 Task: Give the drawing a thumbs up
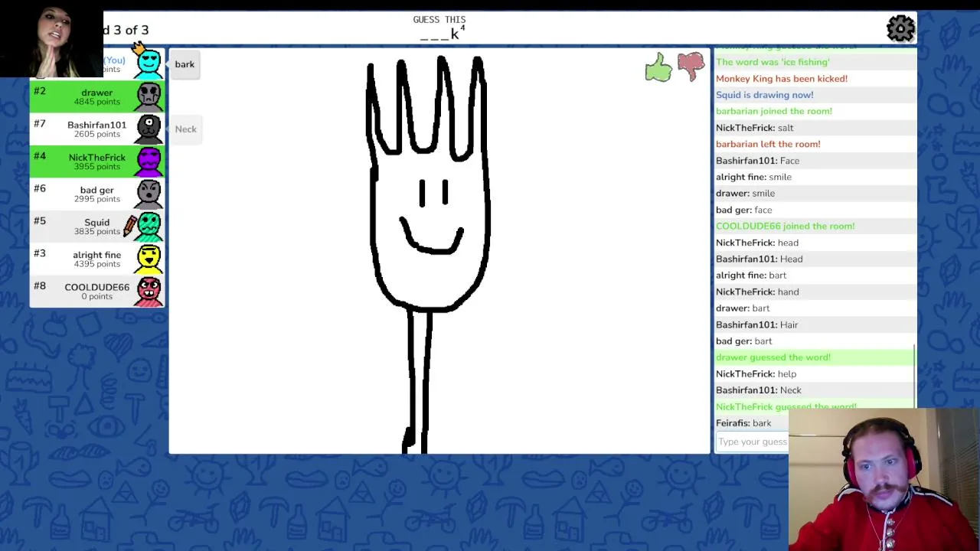click(x=658, y=67)
